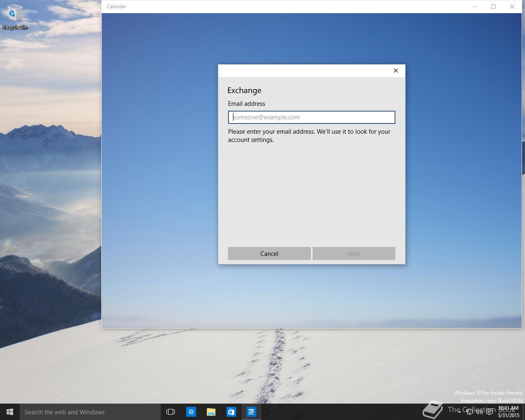This screenshot has width=525, height=420.
Task: Click the Email address input field
Action: point(311,117)
